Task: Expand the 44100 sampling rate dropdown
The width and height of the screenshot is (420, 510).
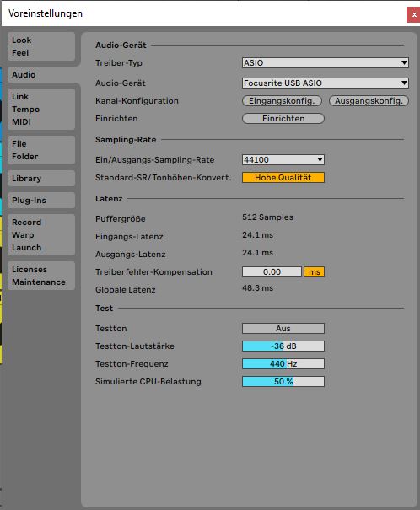Action: pos(283,159)
